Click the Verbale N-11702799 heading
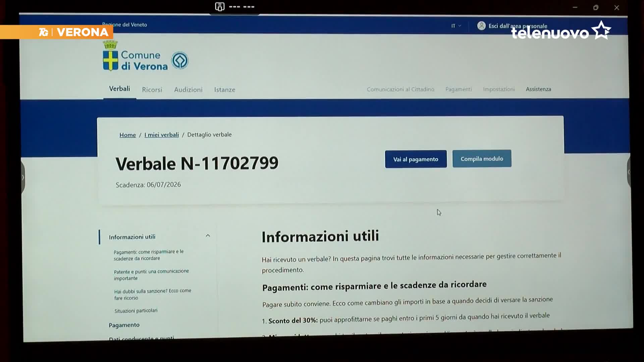This screenshot has height=362, width=644. pyautogui.click(x=197, y=164)
